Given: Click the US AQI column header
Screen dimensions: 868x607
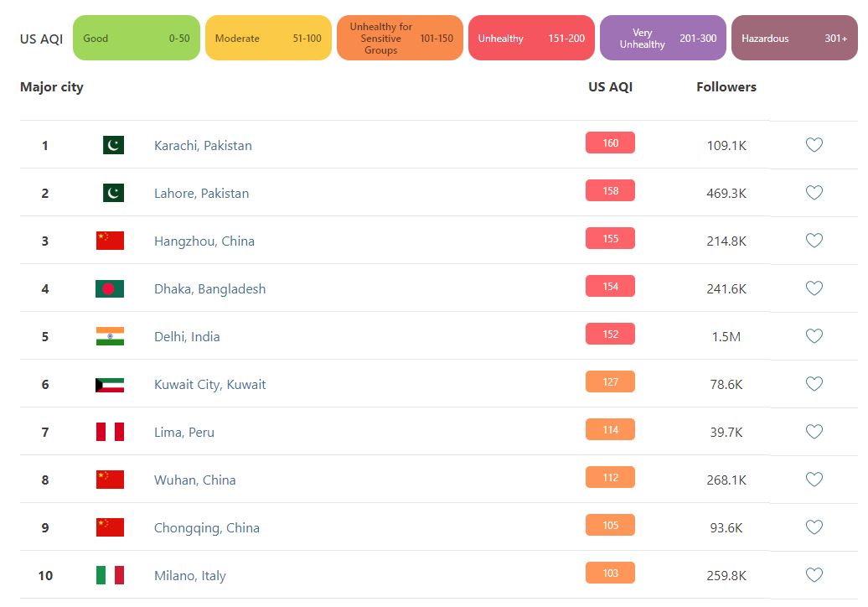Looking at the screenshot, I should (x=610, y=86).
